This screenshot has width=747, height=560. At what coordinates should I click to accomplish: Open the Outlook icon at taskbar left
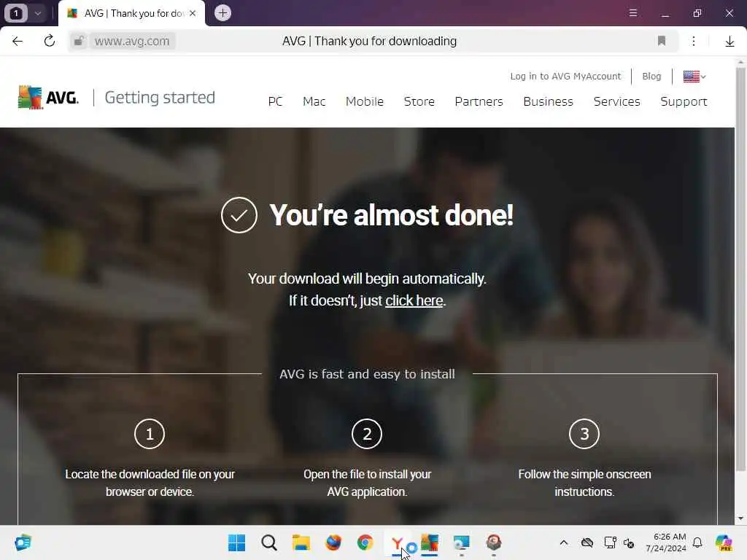(23, 542)
